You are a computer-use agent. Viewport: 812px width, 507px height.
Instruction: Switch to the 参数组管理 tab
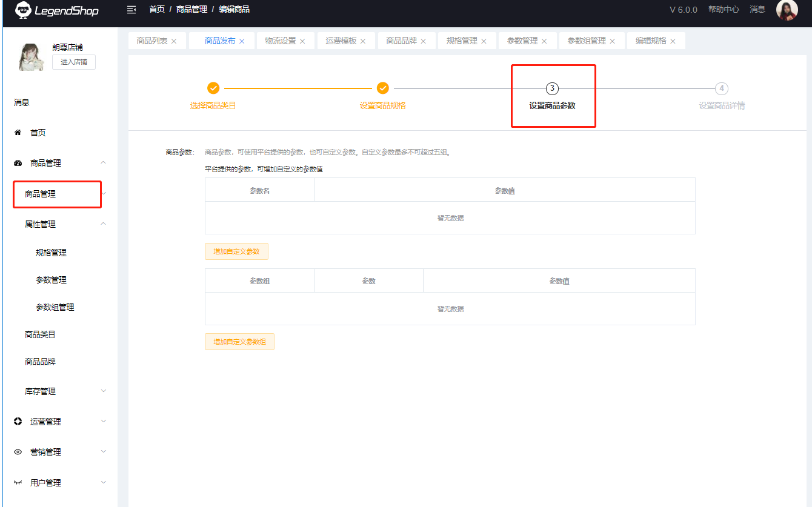pyautogui.click(x=586, y=41)
